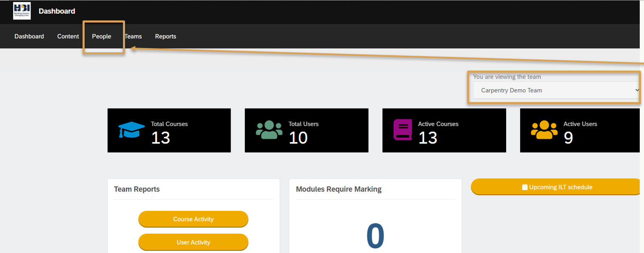Navigate to the Reports menu

[165, 37]
